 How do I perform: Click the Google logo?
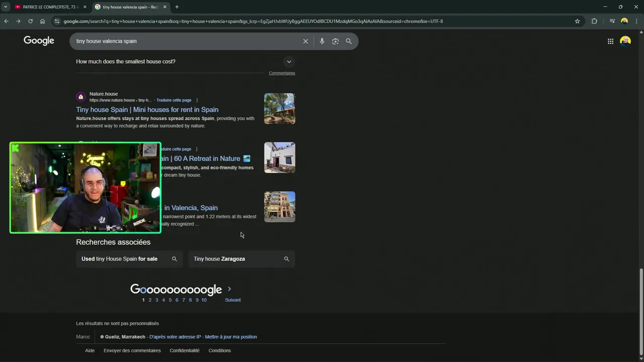tap(39, 41)
